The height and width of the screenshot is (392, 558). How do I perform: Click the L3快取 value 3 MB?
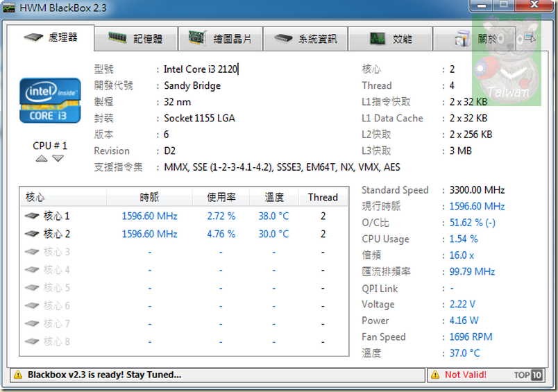461,151
